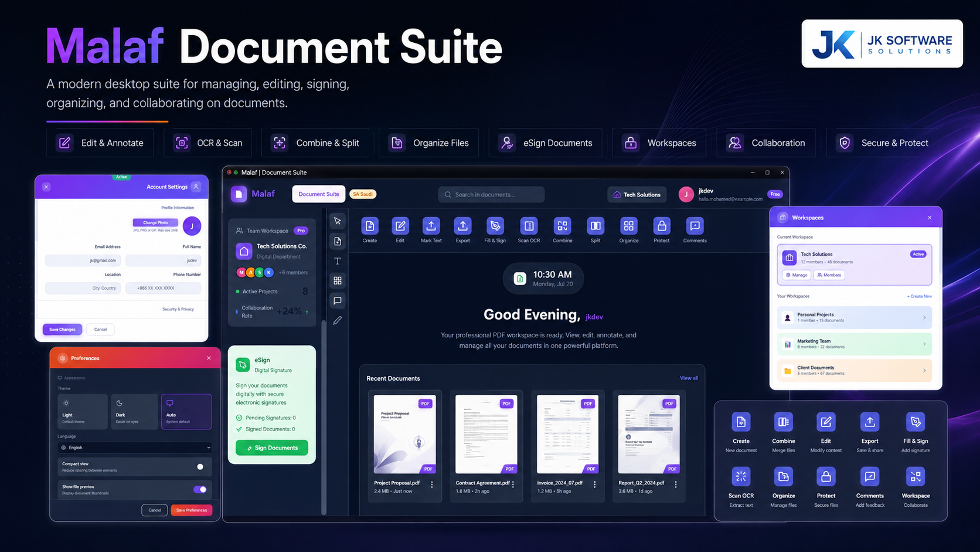This screenshot has width=980, height=552.
Task: Click Comments Add feedback in quick actions
Action: pyautogui.click(x=870, y=487)
